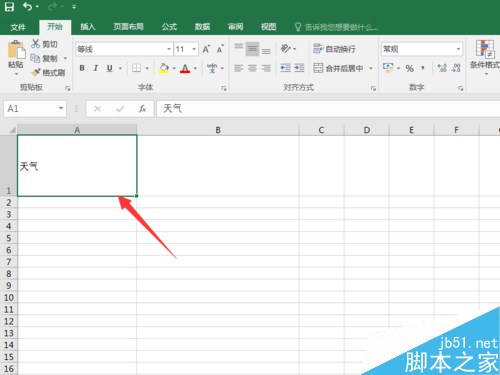Image resolution: width=500 pixels, height=375 pixels.
Task: Switch to the 插入 tab
Action: 88,27
